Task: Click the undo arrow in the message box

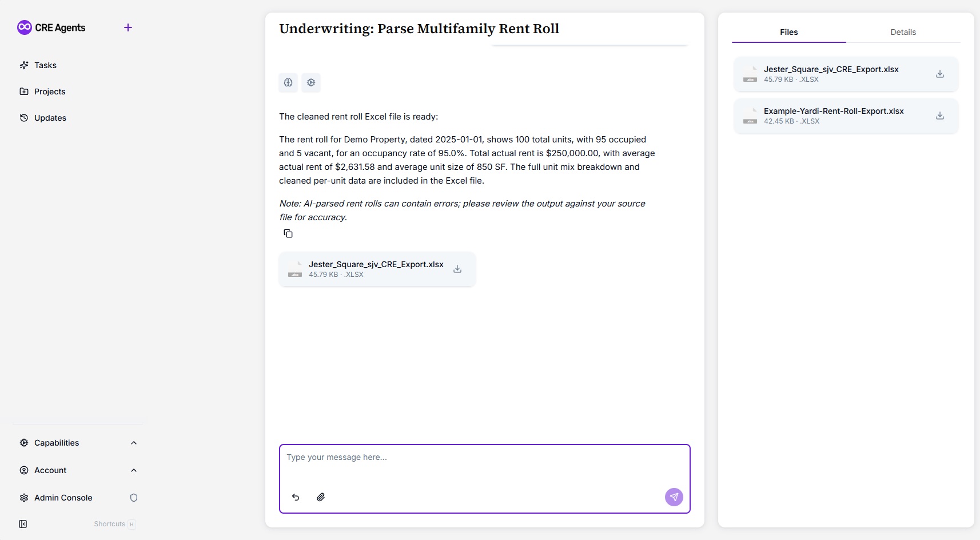Action: [x=296, y=497]
